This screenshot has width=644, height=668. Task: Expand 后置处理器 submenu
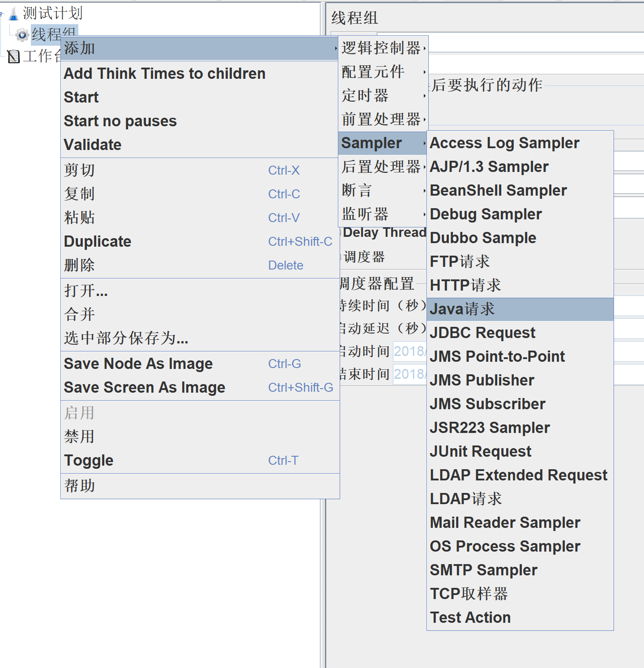(x=383, y=167)
